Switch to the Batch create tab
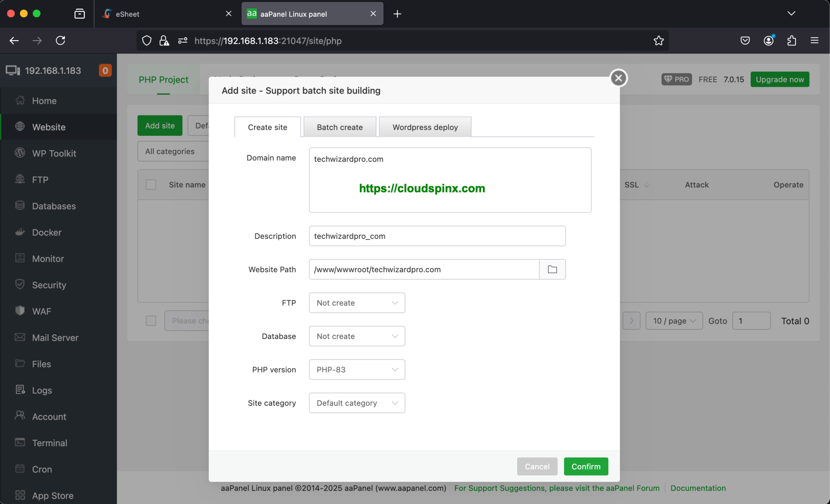Screen dimensions: 830x504 (x=340, y=127)
